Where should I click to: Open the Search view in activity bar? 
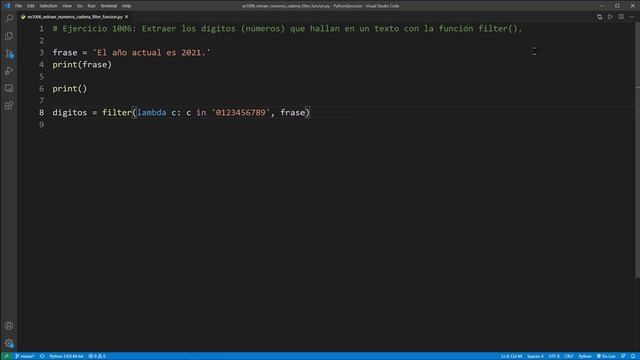coord(9,19)
